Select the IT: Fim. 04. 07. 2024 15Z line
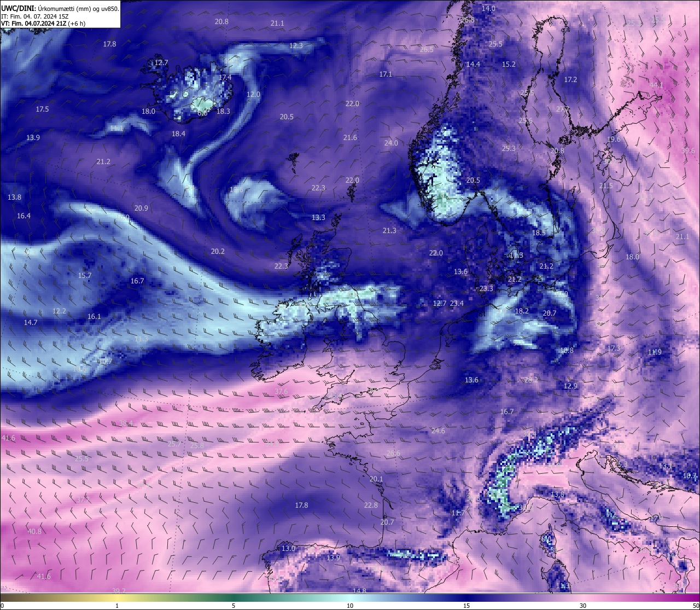The image size is (700, 610). [x=35, y=16]
